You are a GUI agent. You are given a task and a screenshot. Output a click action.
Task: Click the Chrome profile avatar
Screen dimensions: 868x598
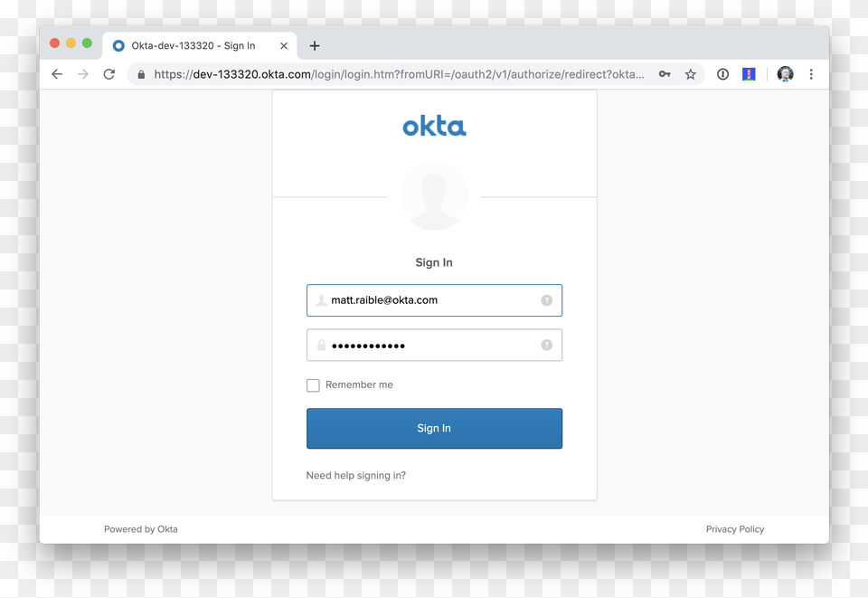click(784, 74)
